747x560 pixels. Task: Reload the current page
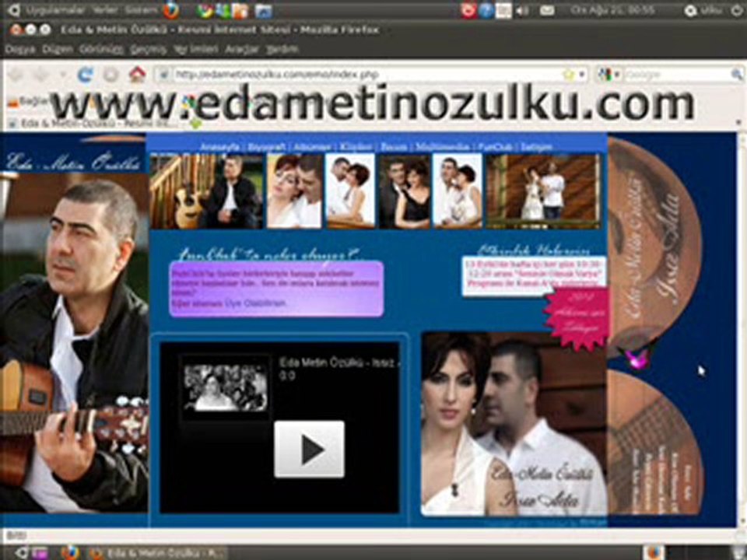86,75
